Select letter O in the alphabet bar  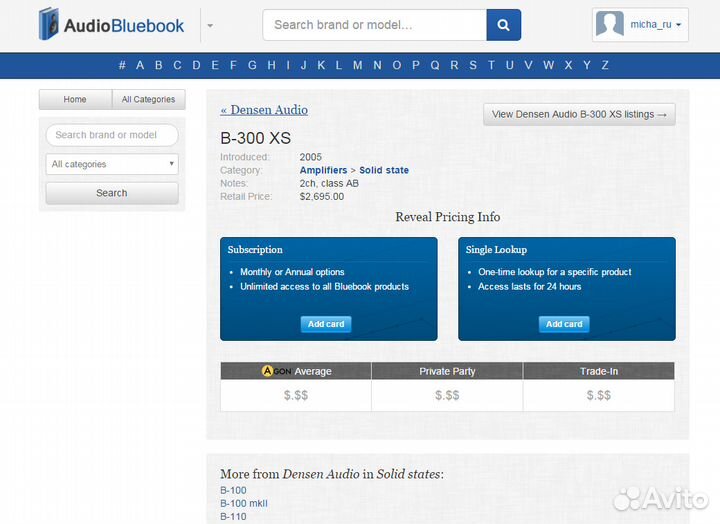[397, 65]
